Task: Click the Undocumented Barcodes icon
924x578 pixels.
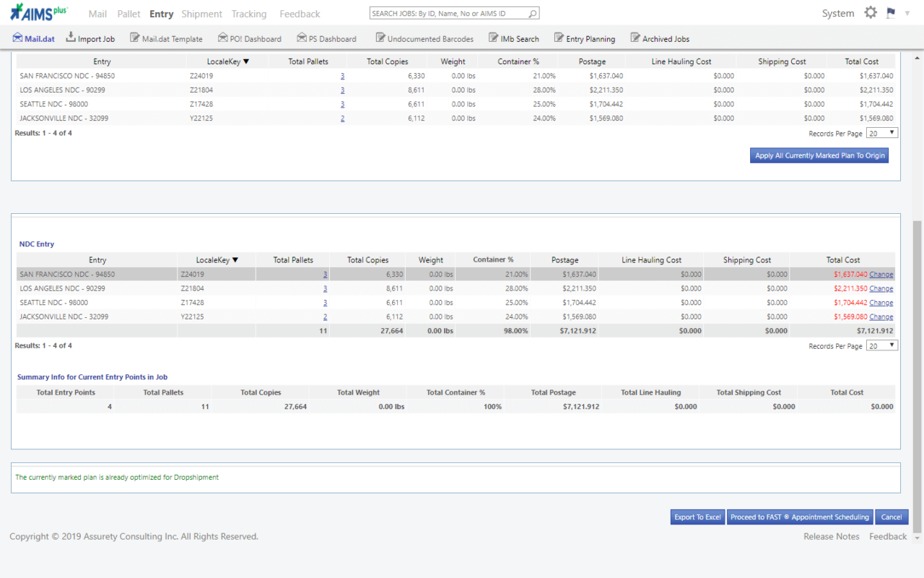Action: tap(380, 38)
